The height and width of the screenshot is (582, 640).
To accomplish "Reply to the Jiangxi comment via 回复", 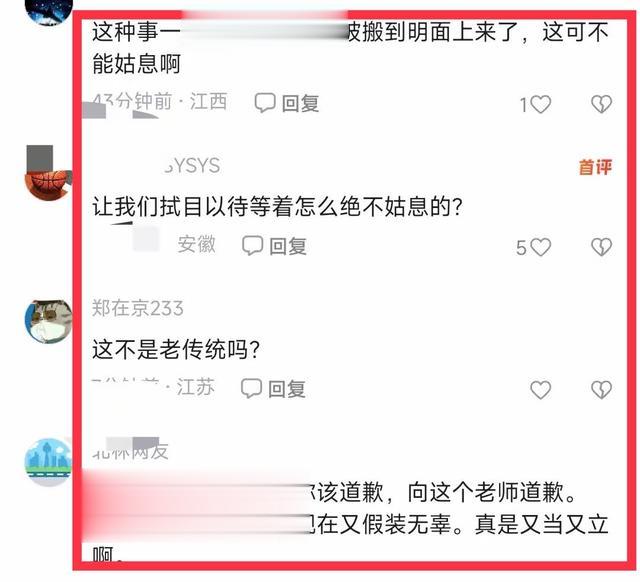I will tap(300, 103).
